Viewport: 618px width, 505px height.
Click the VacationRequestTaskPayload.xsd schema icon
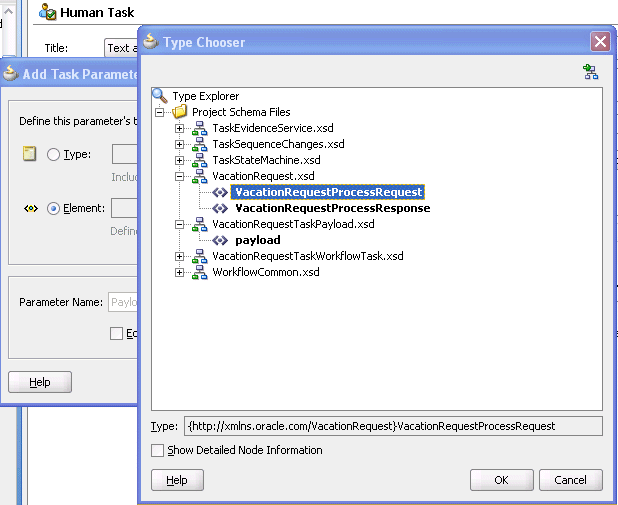tap(199, 224)
